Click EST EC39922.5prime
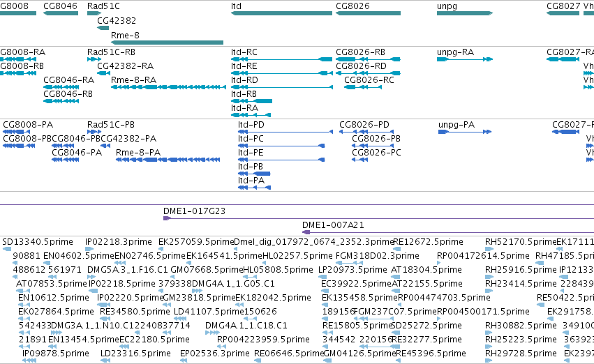 [325, 291]
